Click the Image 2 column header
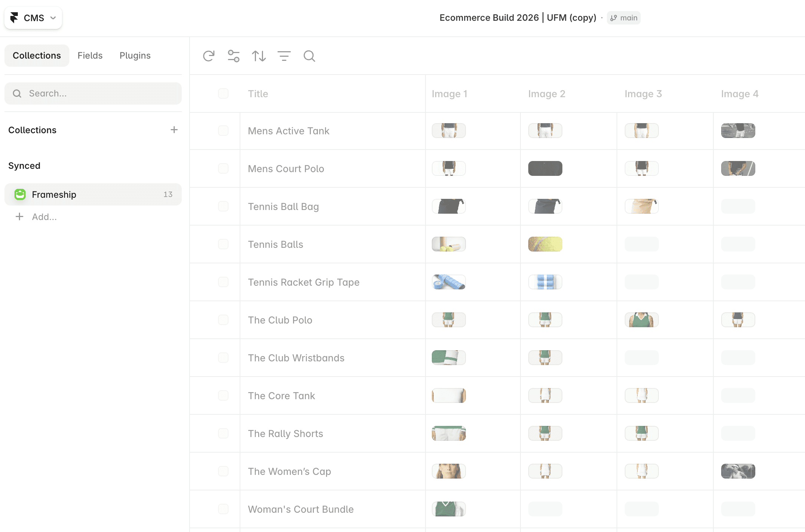Screen dimensions: 805x532 (x=546, y=94)
